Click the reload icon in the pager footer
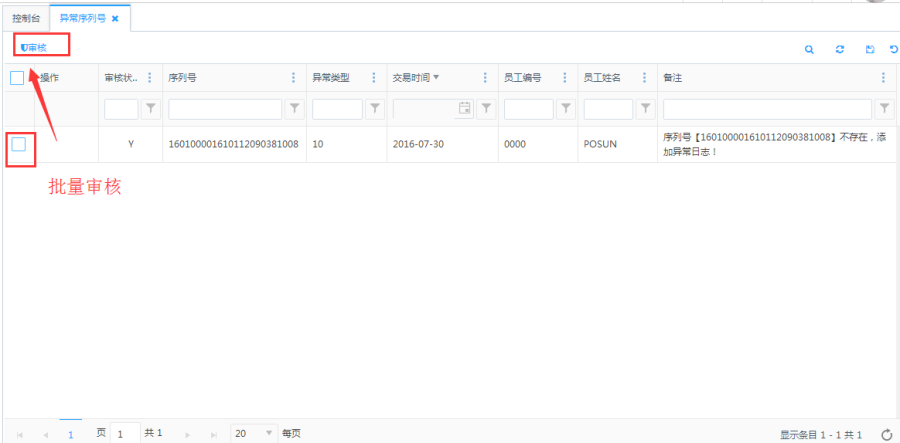 (x=886, y=434)
